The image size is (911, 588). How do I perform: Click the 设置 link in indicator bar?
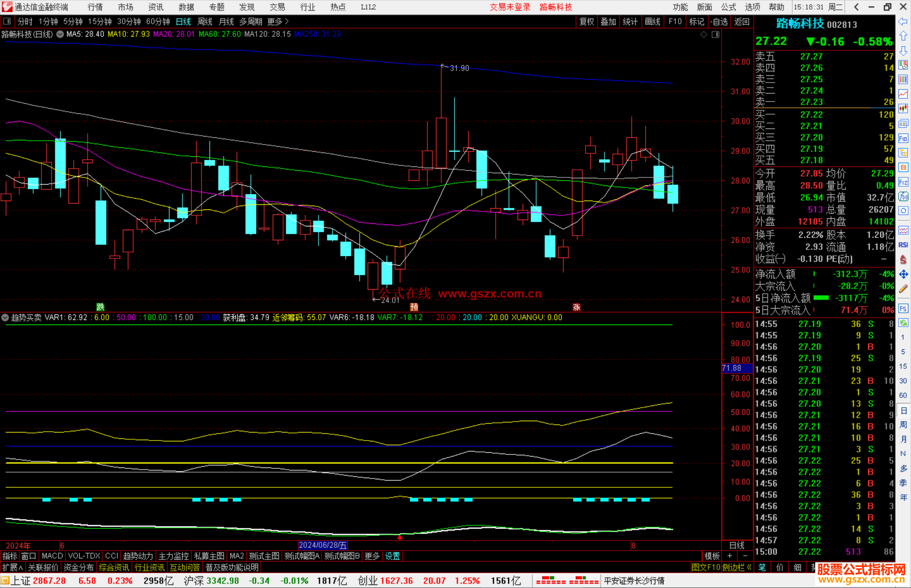coord(392,556)
